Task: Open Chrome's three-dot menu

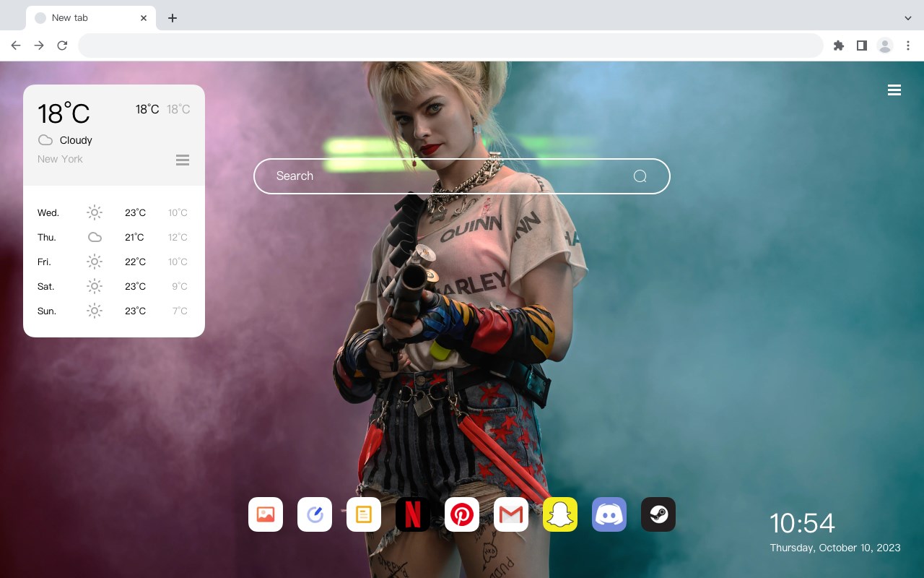Action: pos(908,46)
